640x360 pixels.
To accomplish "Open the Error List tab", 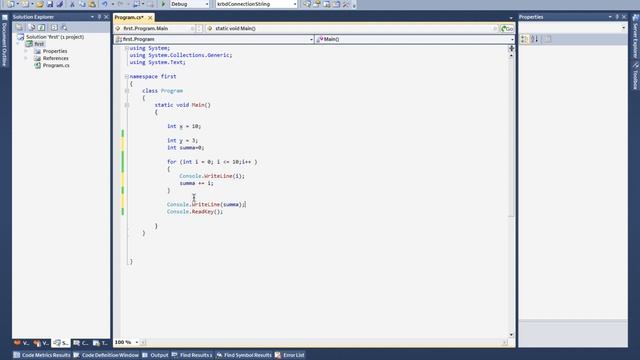I will pyautogui.click(x=290, y=355).
